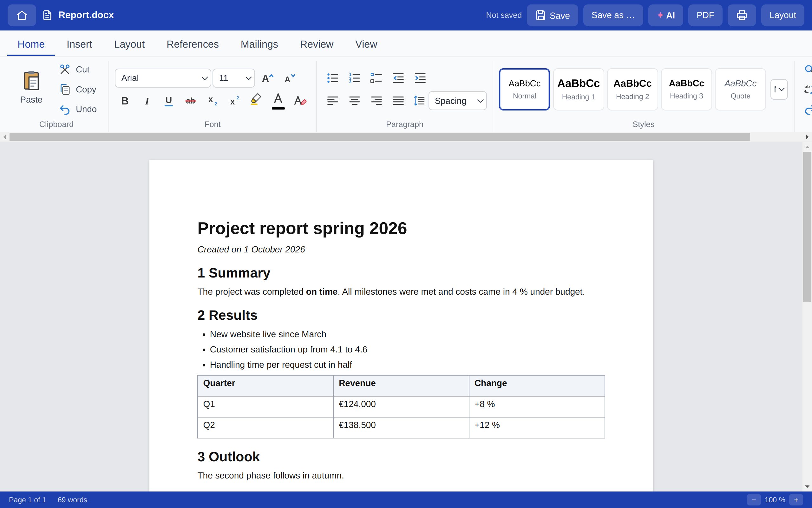Clear formatting with the eraser A icon
The image size is (812, 508).
(300, 100)
